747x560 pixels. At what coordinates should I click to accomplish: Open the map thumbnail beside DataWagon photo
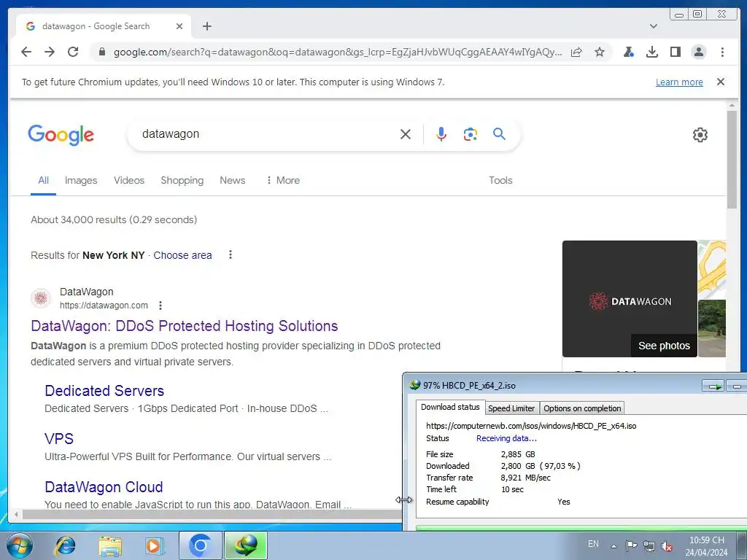pos(712,268)
